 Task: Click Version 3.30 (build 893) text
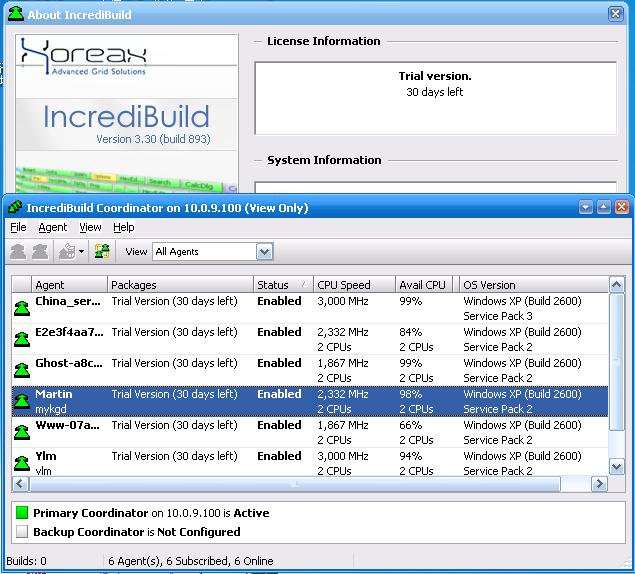tap(153, 139)
